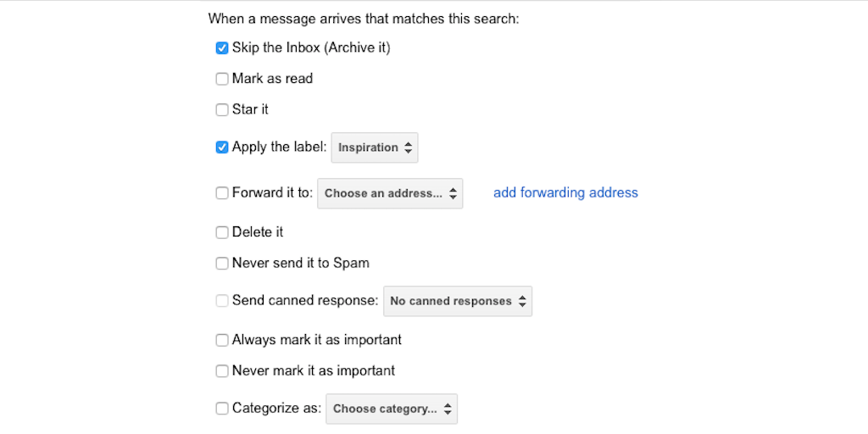
Task: Check the Always mark it as important checkbox
Action: click(x=222, y=340)
